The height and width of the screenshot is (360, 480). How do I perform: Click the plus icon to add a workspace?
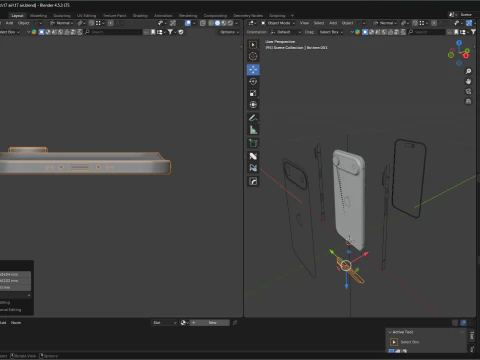tap(292, 15)
